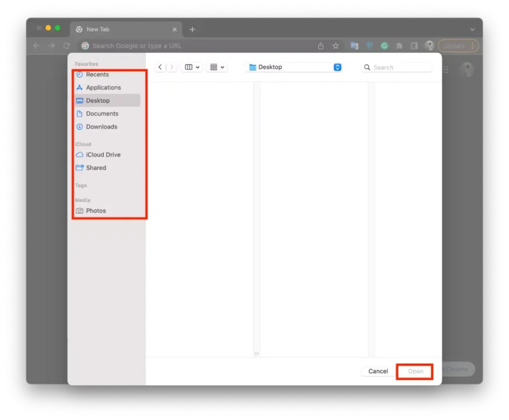Click Chrome's back arrow
The height and width of the screenshot is (420, 509).
click(36, 46)
